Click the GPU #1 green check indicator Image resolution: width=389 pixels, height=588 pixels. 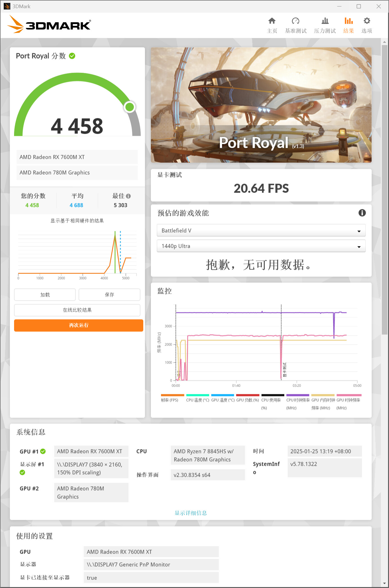click(43, 451)
